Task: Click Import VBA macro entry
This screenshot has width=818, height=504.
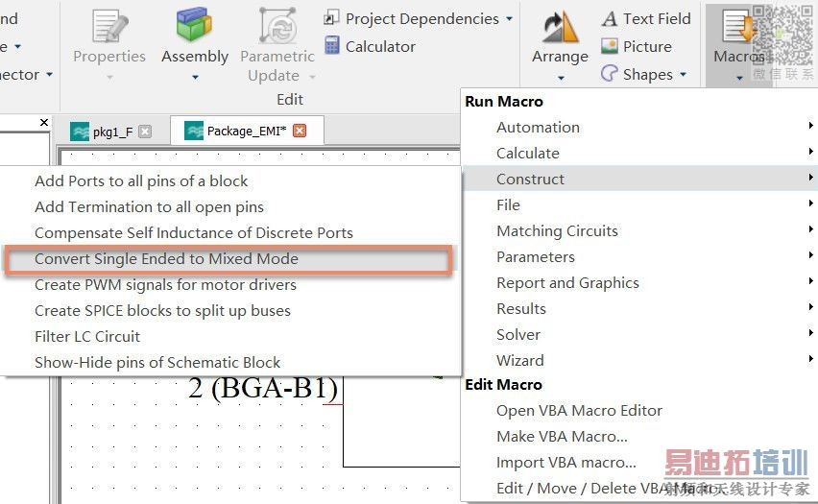Action: (x=565, y=462)
